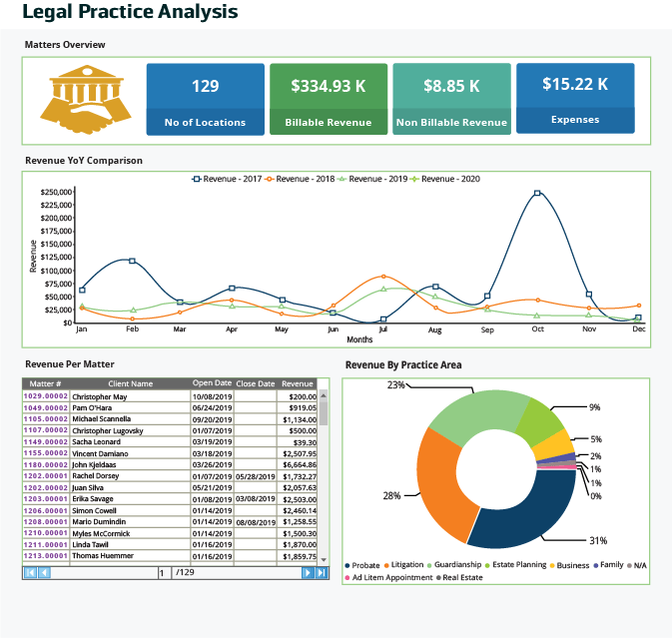Select the Billable Revenue card

pyautogui.click(x=329, y=99)
